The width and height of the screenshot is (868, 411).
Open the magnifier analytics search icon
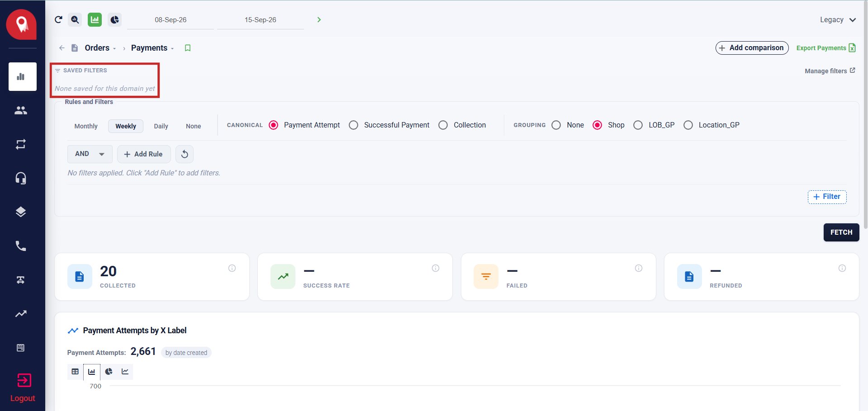(x=75, y=19)
